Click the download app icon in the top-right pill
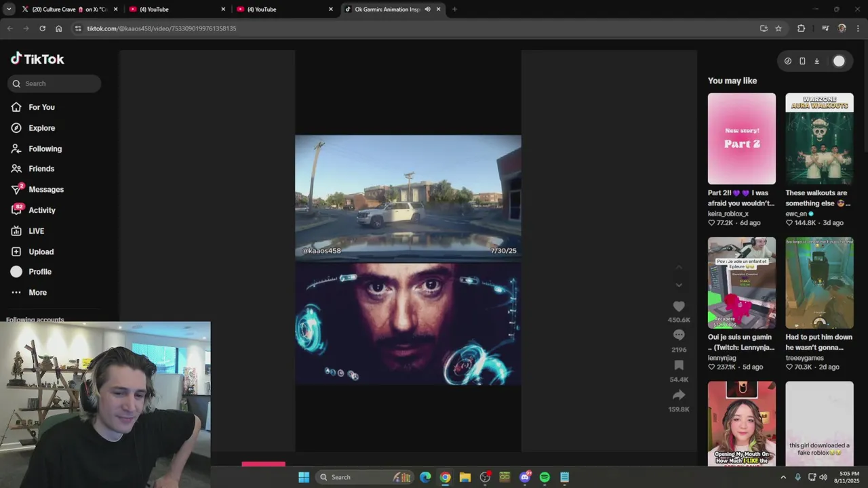 [x=816, y=61]
